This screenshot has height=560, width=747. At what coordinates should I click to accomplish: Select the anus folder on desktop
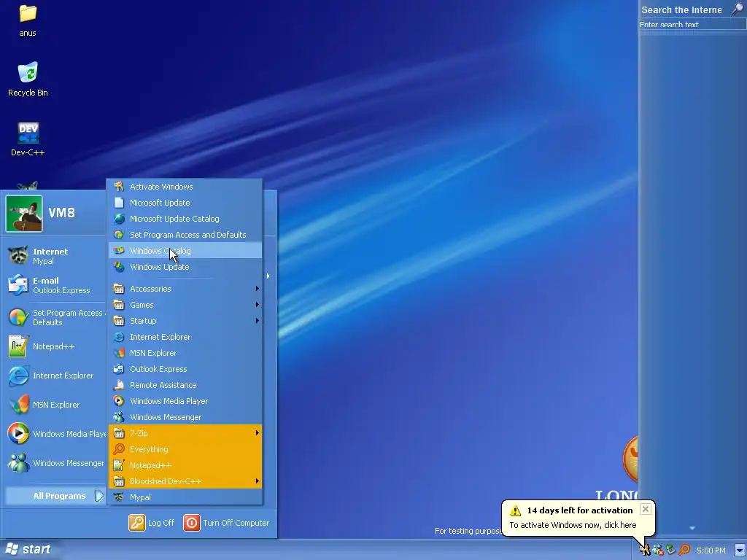click(28, 20)
